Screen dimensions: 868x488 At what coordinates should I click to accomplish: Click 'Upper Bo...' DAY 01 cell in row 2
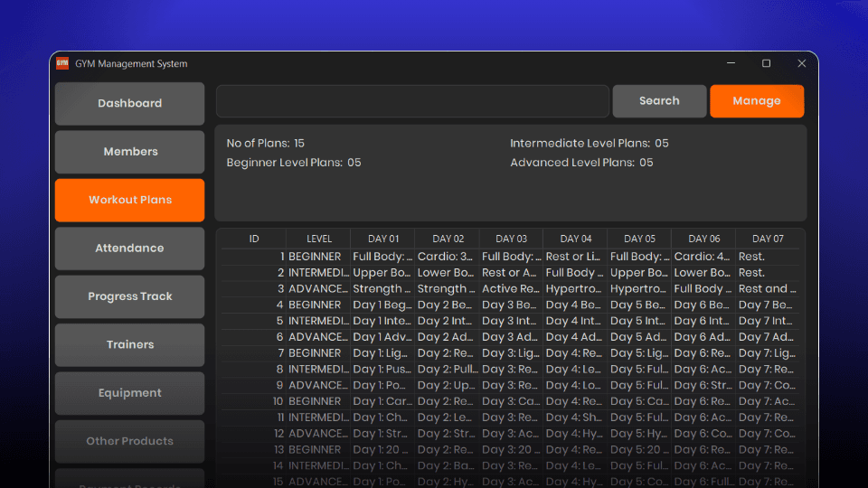click(382, 273)
